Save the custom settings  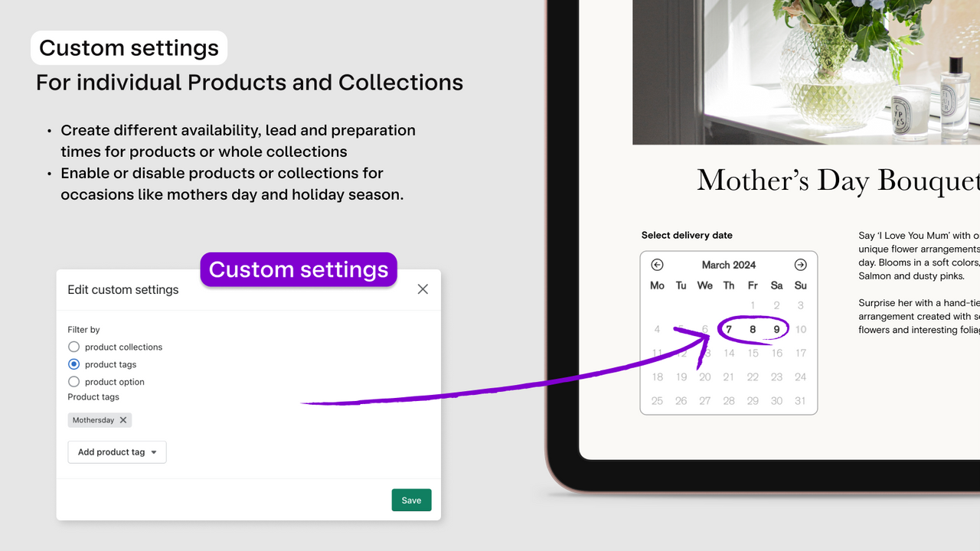411,499
